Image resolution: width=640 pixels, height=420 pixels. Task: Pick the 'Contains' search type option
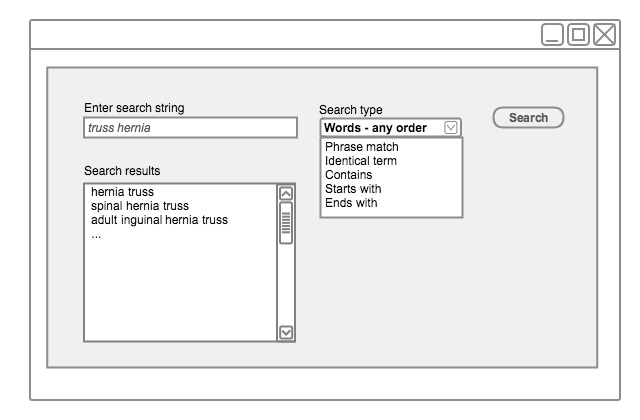tap(348, 175)
